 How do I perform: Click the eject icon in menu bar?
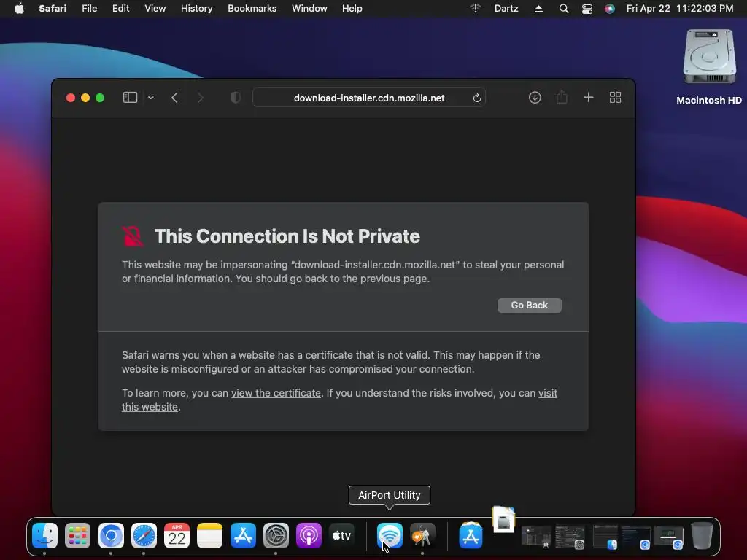pyautogui.click(x=538, y=9)
